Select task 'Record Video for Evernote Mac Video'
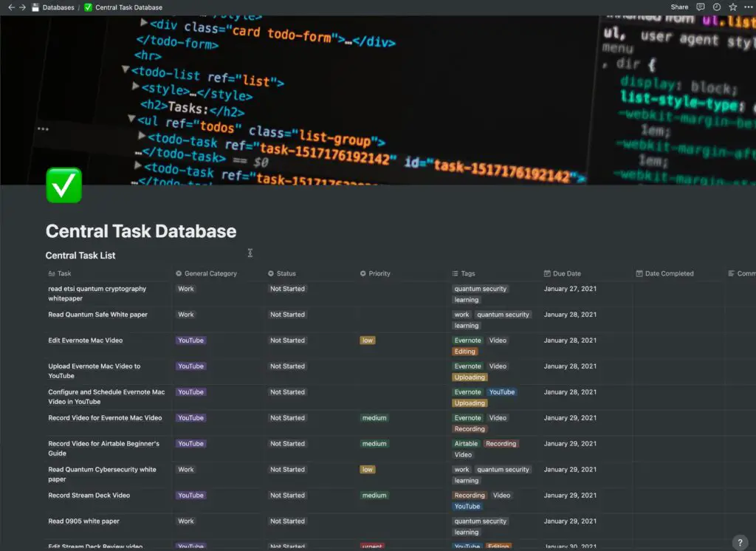This screenshot has width=756, height=551. coord(105,418)
